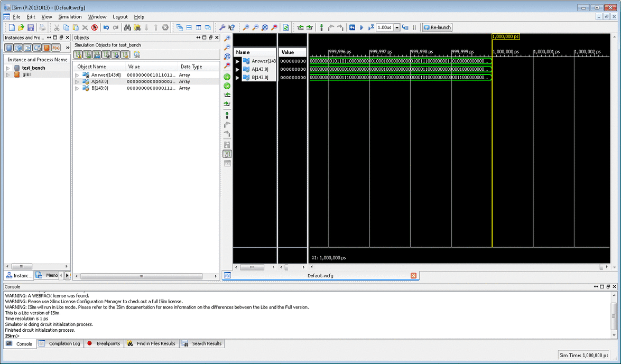The height and width of the screenshot is (364, 621).
Task: Expand B[143:0] in the Objects list
Action: [x=77, y=88]
